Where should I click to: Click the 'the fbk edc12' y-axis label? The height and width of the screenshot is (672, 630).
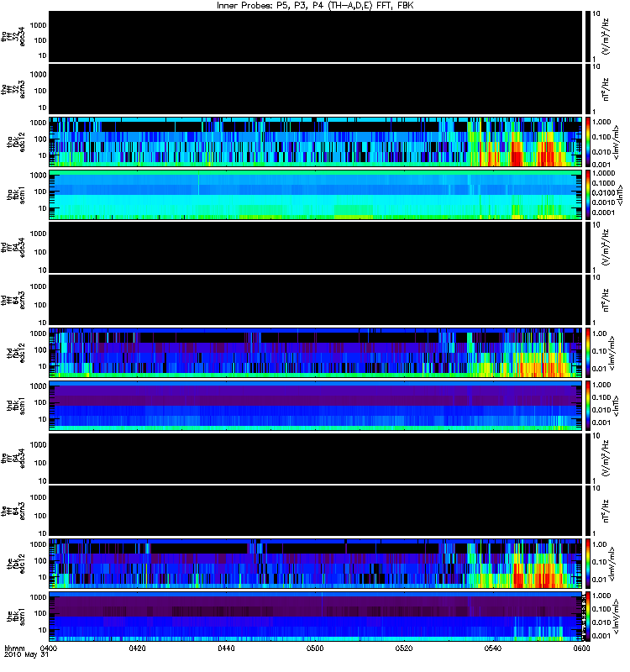(x=16, y=564)
